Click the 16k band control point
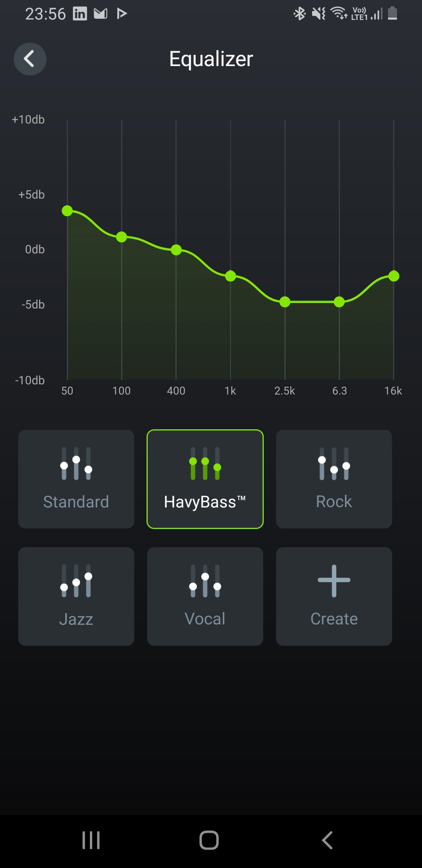The height and width of the screenshot is (868, 422). coord(393,276)
